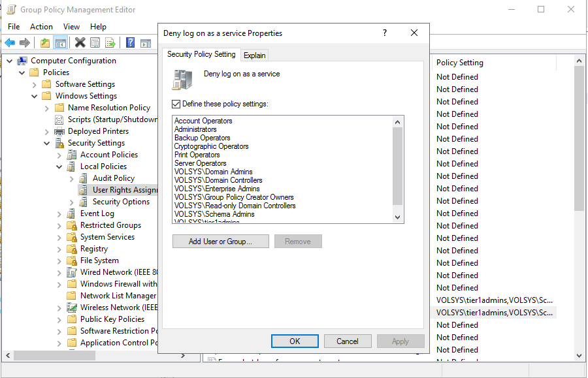The width and height of the screenshot is (588, 378).
Task: Select VOLSYS\Enterprise Admins in the list
Action: tap(217, 189)
